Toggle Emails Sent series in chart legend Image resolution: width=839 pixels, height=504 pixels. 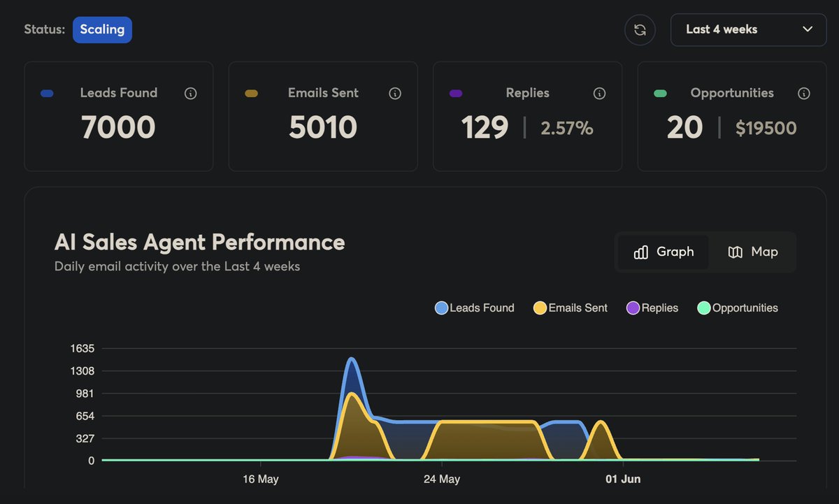point(571,308)
